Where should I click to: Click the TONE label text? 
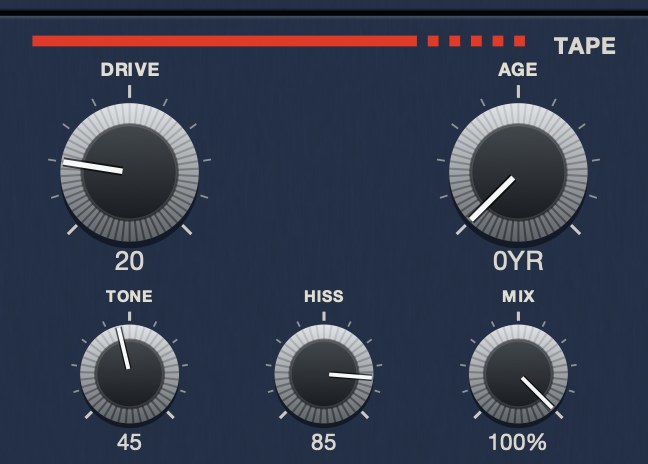pos(129,296)
